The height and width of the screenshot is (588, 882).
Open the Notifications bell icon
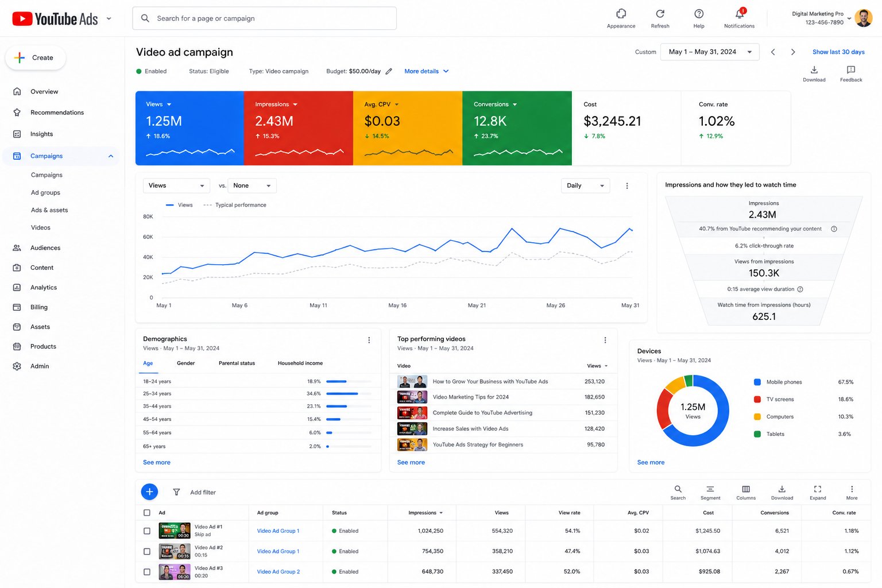pos(740,14)
